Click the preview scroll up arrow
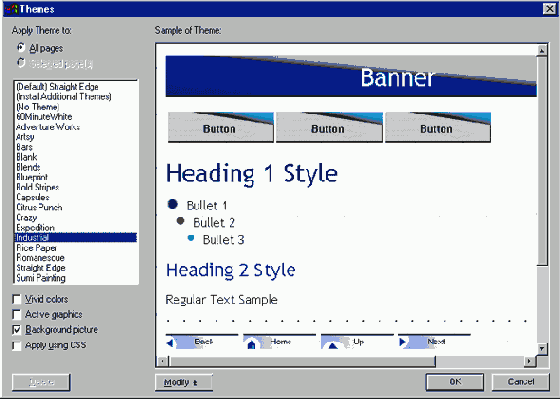This screenshot has height=399, width=560. [542, 50]
